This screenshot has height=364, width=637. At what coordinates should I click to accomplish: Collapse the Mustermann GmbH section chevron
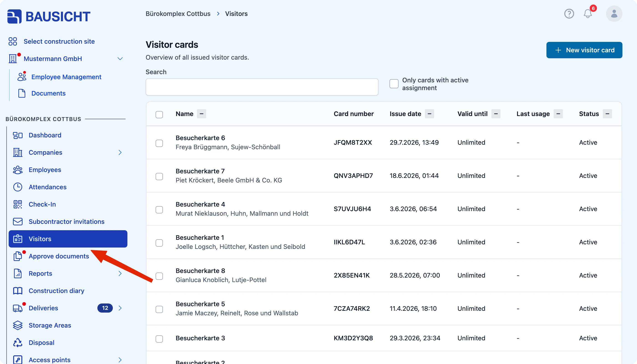pyautogui.click(x=120, y=59)
